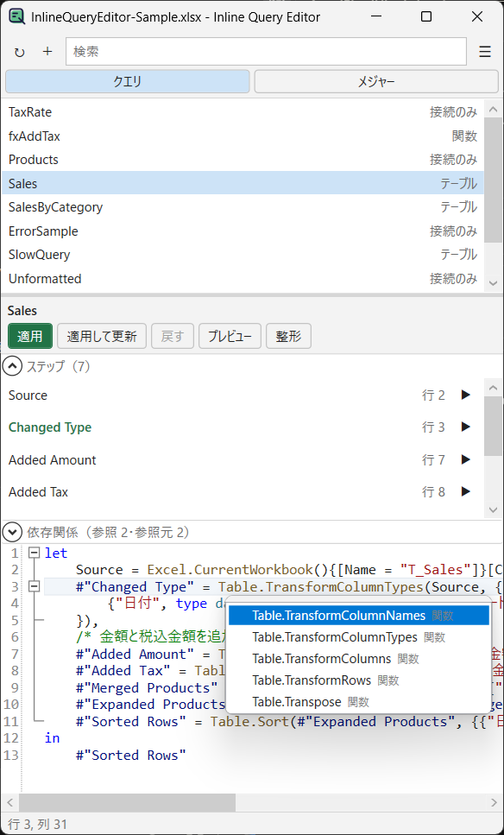Click scroll-up arrow of query list
This screenshot has height=835, width=504.
(493, 110)
